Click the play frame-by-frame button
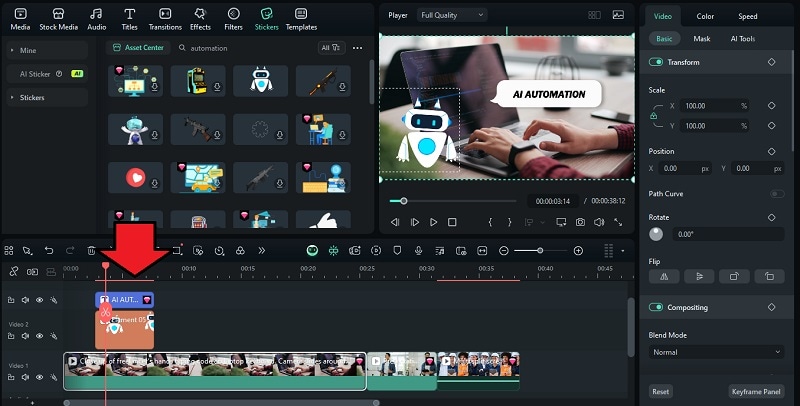Viewport: 800px width, 406px height. [415, 222]
